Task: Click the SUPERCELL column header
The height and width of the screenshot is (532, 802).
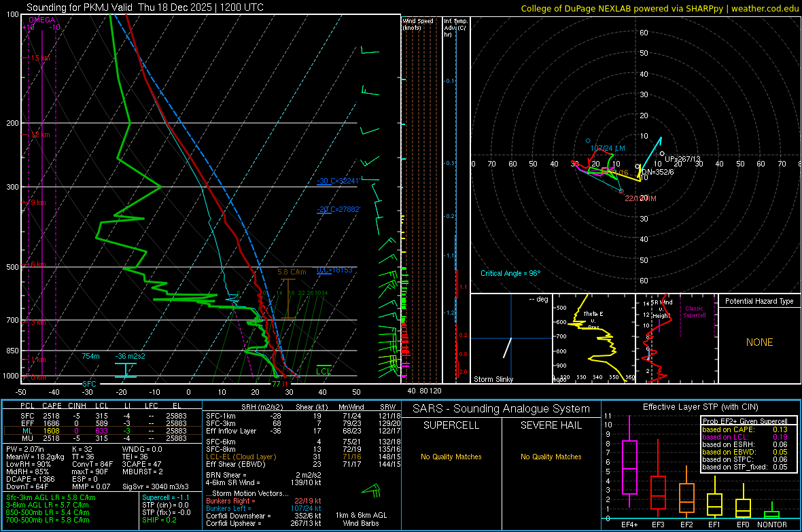Action: click(451, 425)
